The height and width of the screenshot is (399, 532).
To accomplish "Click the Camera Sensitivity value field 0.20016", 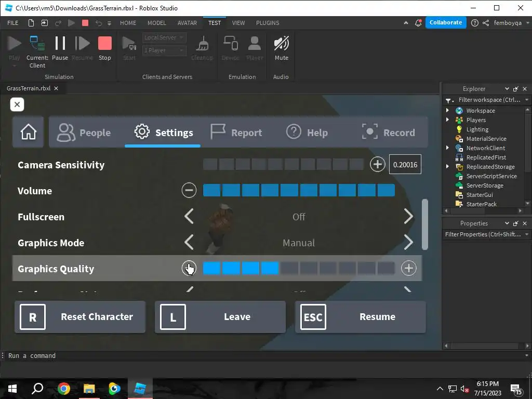I will pyautogui.click(x=405, y=165).
